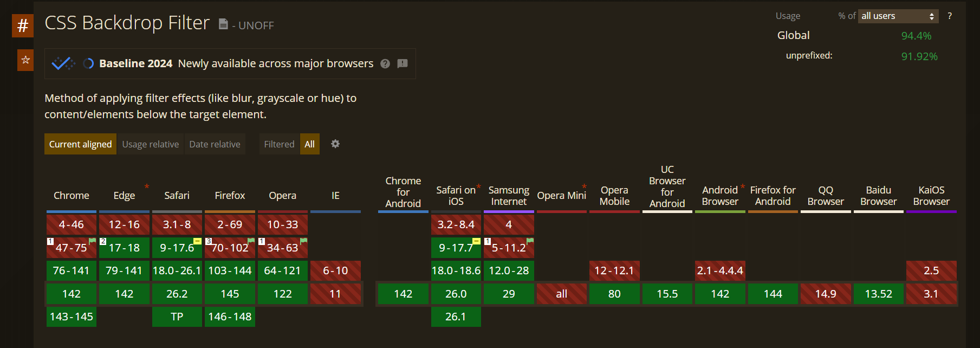The height and width of the screenshot is (348, 980).
Task: Click the Samsung Internet column header
Action: 509,196
